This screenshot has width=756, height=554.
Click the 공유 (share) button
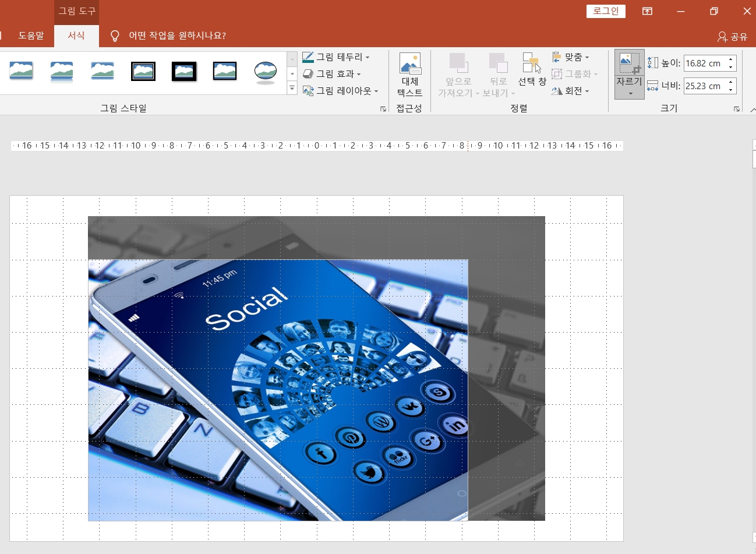[733, 37]
